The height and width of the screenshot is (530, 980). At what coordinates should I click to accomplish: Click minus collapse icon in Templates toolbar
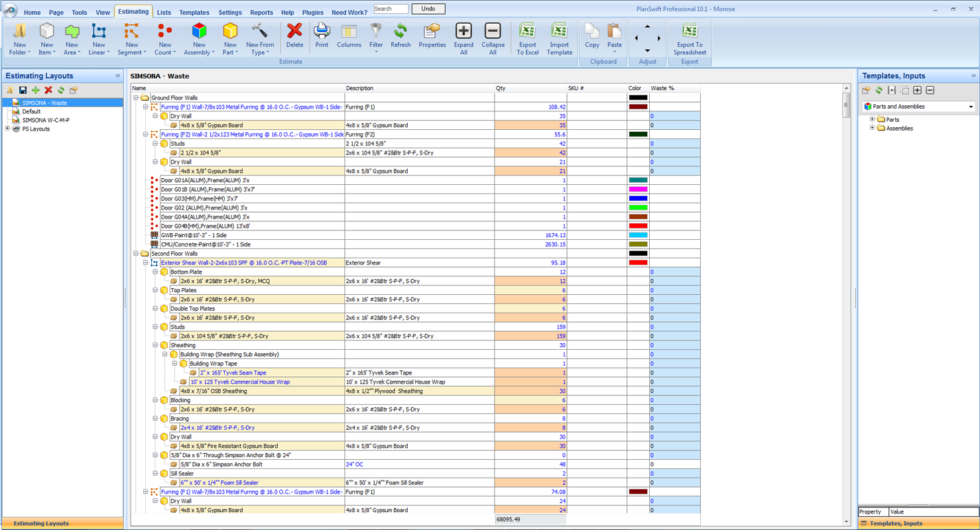click(930, 90)
